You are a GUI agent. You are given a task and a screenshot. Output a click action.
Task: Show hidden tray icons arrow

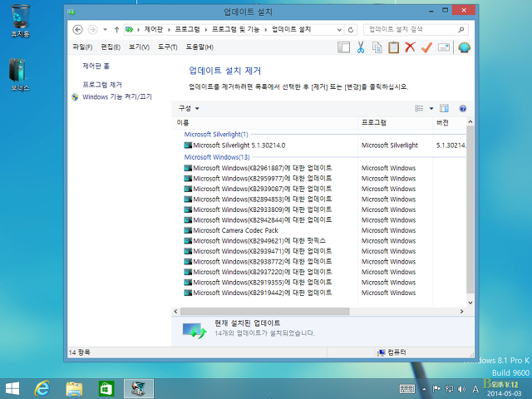tap(424, 389)
